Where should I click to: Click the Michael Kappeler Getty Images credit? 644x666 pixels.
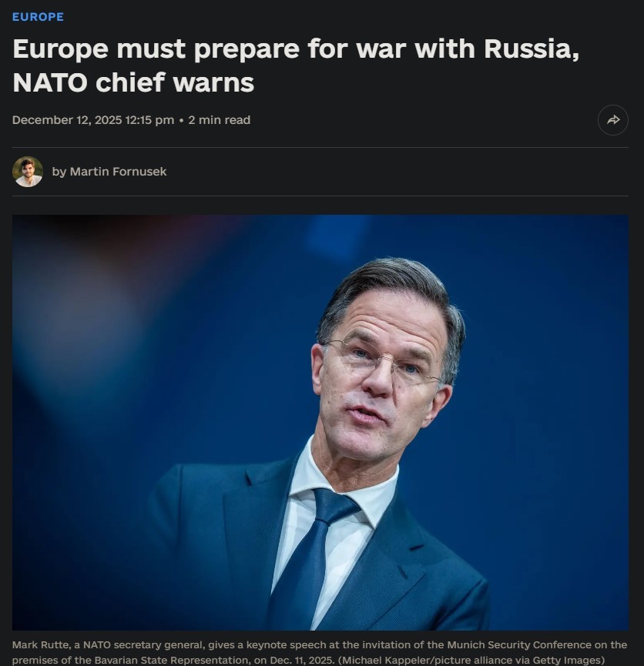pyautogui.click(x=471, y=660)
